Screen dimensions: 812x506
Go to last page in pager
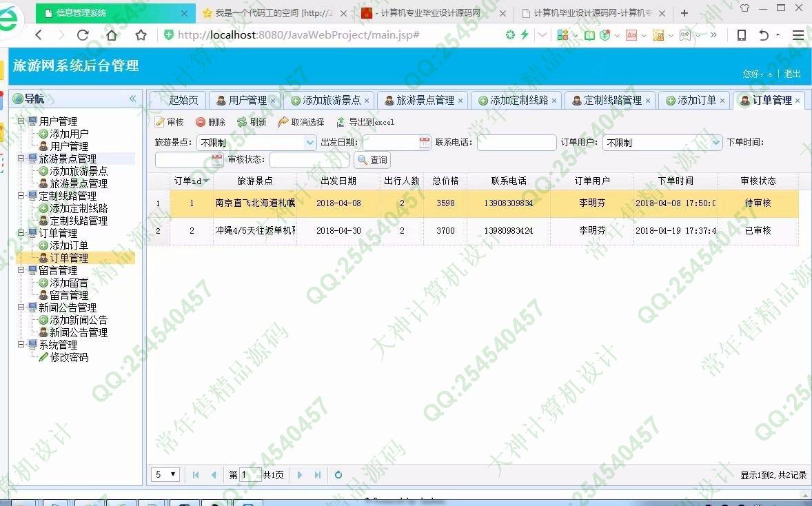click(x=318, y=475)
